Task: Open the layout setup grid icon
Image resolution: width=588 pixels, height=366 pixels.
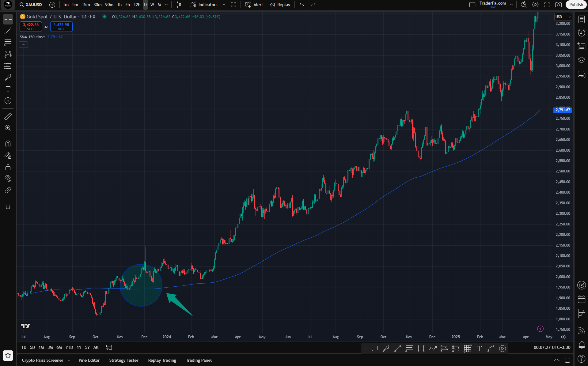Action: point(233,5)
